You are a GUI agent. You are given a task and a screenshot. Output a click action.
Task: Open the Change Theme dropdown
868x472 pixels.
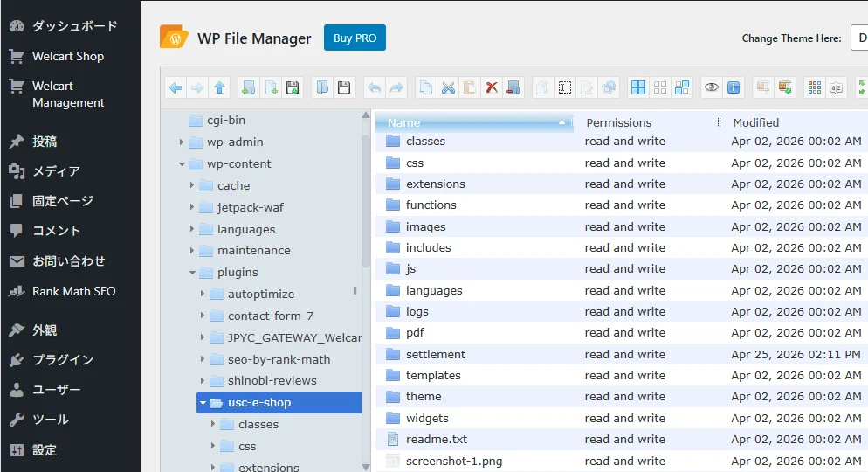(859, 38)
